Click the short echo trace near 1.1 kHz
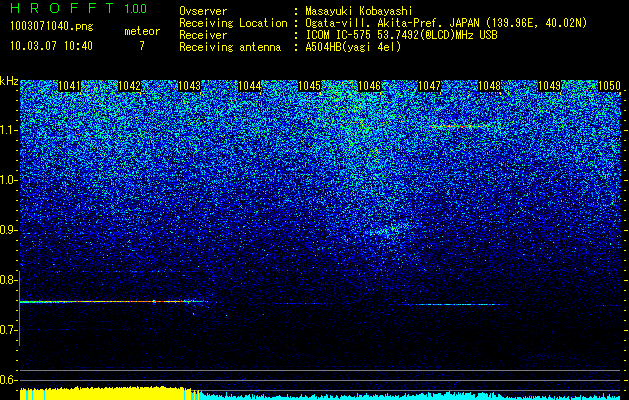Screen dimensions: 629x400 (460, 126)
